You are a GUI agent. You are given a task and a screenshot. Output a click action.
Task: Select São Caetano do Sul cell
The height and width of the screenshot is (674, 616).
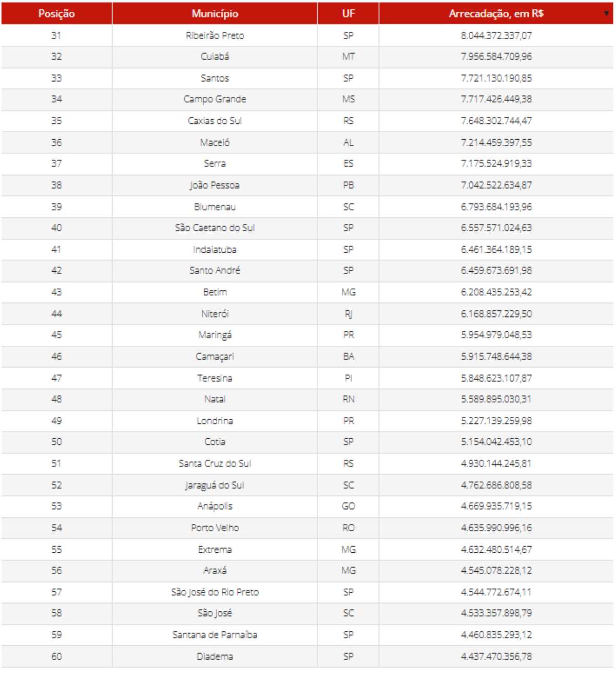click(x=215, y=228)
